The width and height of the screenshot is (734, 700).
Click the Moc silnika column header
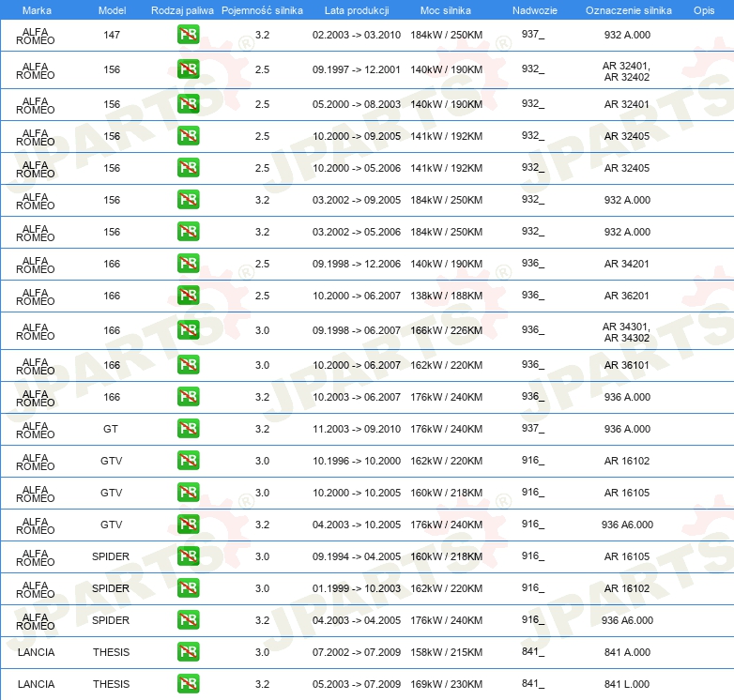pyautogui.click(x=446, y=10)
